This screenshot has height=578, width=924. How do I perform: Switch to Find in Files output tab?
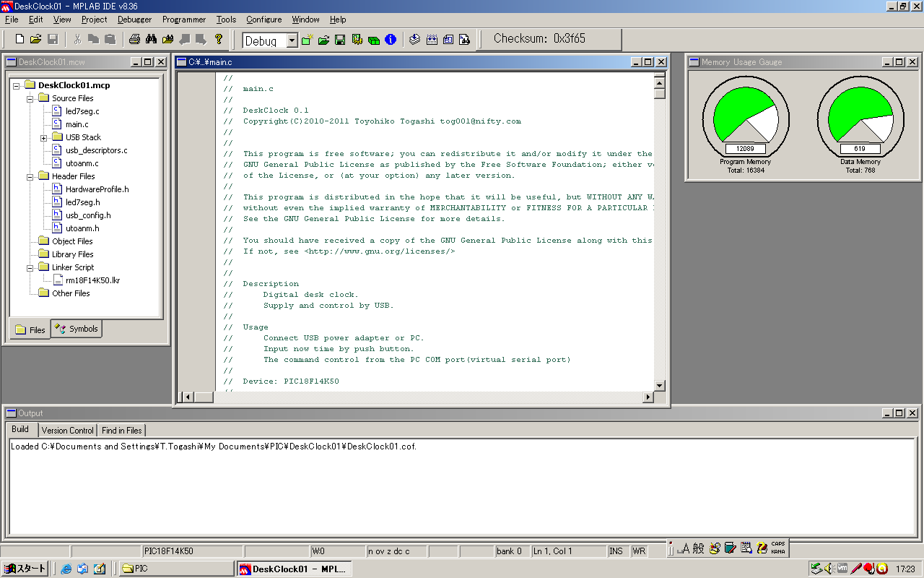coord(122,430)
